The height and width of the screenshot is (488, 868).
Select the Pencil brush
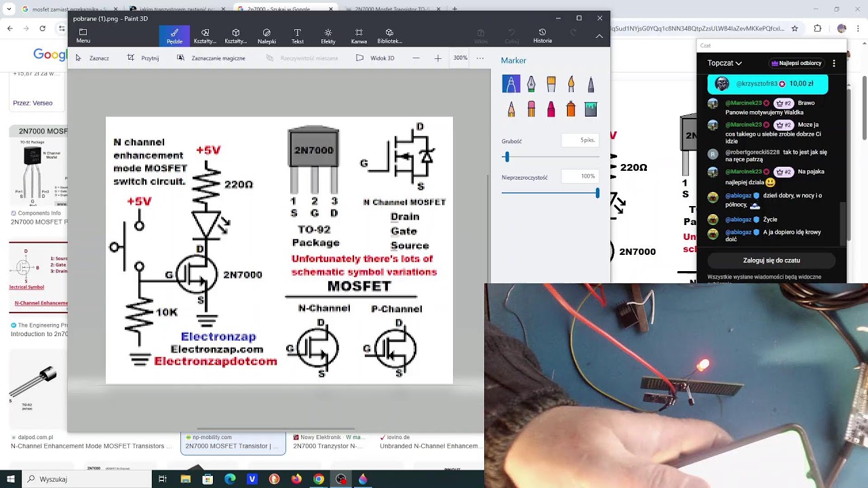point(511,108)
